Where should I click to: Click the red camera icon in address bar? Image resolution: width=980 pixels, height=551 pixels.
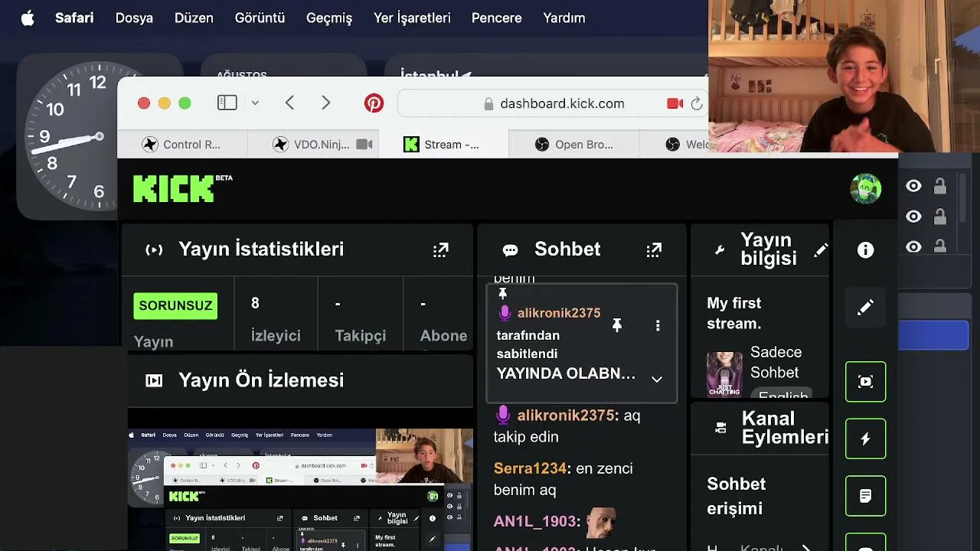(x=675, y=103)
